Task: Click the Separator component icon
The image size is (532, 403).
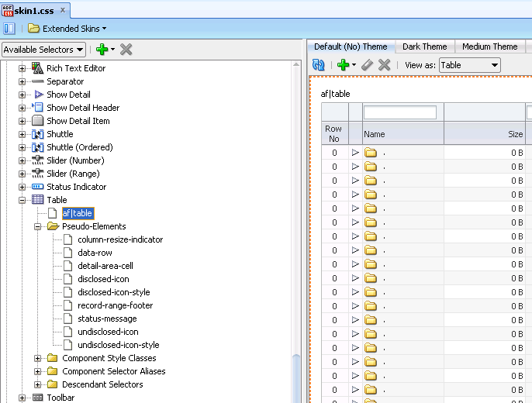Action: [x=37, y=81]
